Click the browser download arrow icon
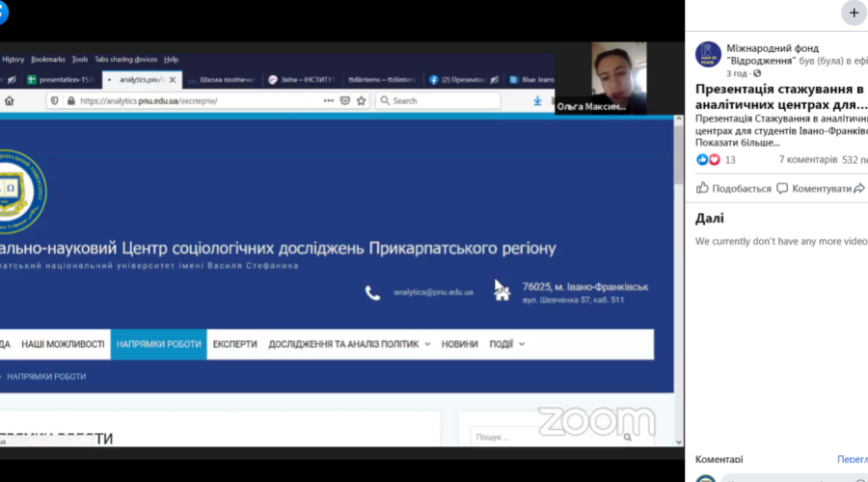868x482 pixels. 537,100
